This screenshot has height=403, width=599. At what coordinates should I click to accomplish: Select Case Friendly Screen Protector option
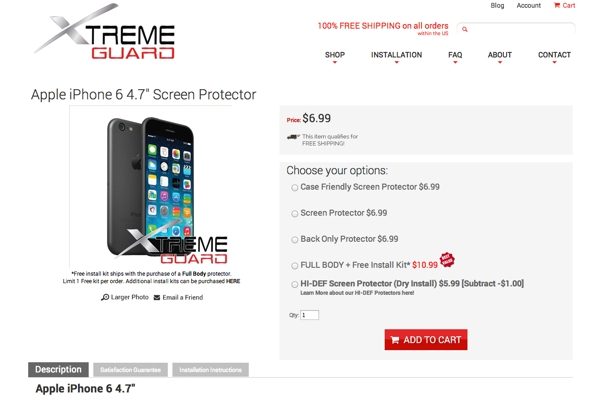[x=295, y=188]
